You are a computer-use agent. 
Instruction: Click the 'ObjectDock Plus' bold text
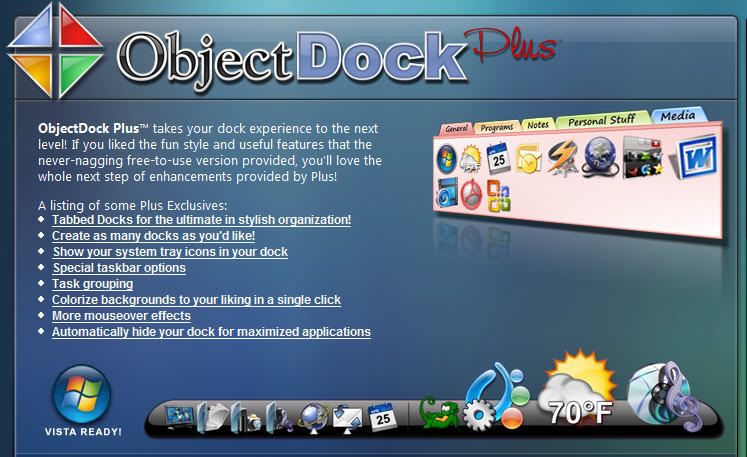pos(89,129)
